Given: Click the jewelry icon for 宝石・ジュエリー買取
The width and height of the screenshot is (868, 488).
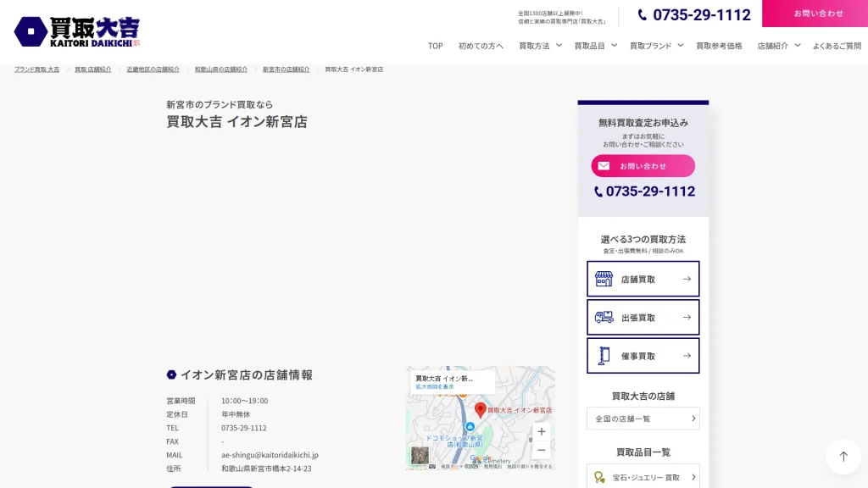Looking at the screenshot, I should [599, 478].
